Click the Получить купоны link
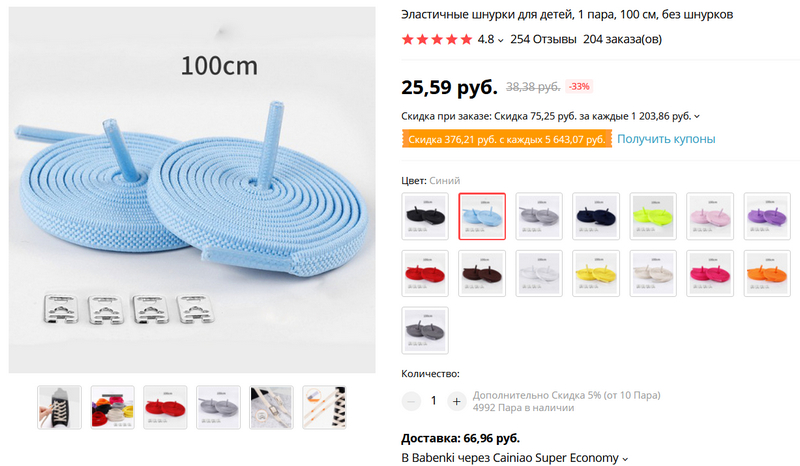Image resolution: width=800 pixels, height=466 pixels. 666,139
